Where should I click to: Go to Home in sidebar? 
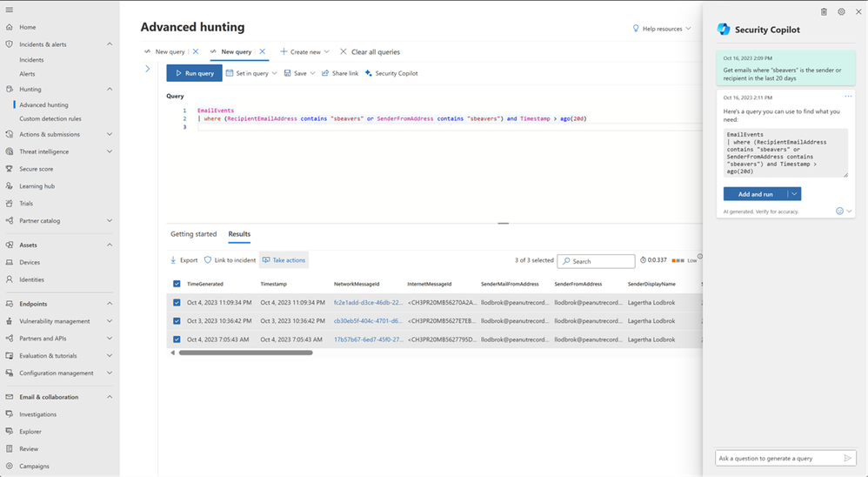click(x=27, y=27)
